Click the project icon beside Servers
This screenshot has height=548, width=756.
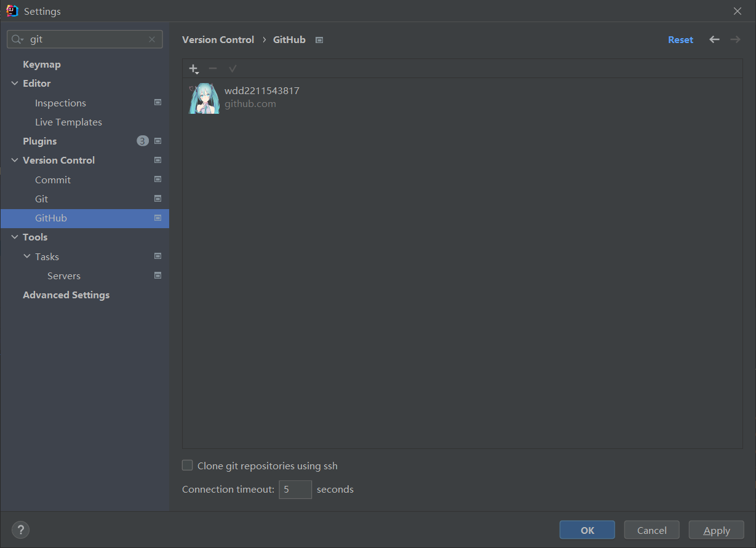coord(157,276)
